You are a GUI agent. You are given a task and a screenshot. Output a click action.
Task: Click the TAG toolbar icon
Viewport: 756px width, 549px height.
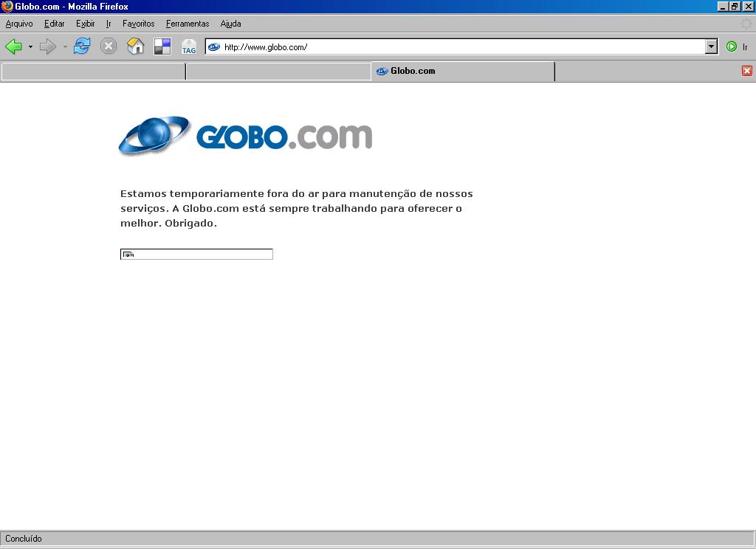pyautogui.click(x=189, y=47)
